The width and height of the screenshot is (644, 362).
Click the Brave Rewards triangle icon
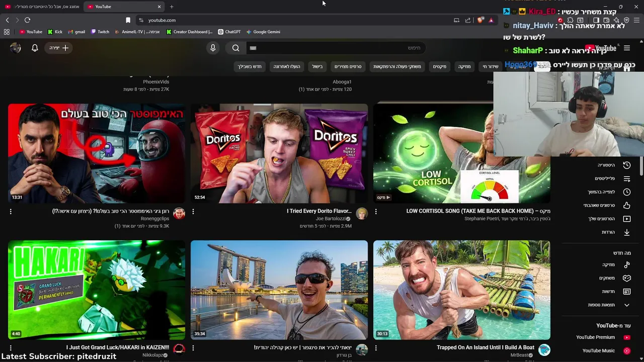[491, 20]
